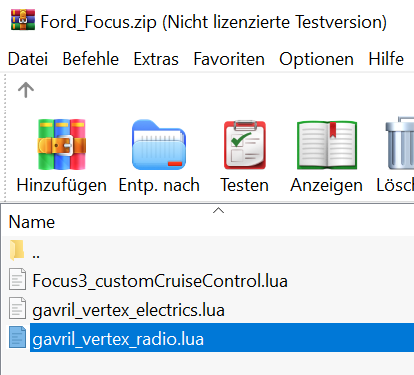Click the file icon of gavril_vertex_electrics.lua
The image size is (414, 375).
(x=17, y=308)
